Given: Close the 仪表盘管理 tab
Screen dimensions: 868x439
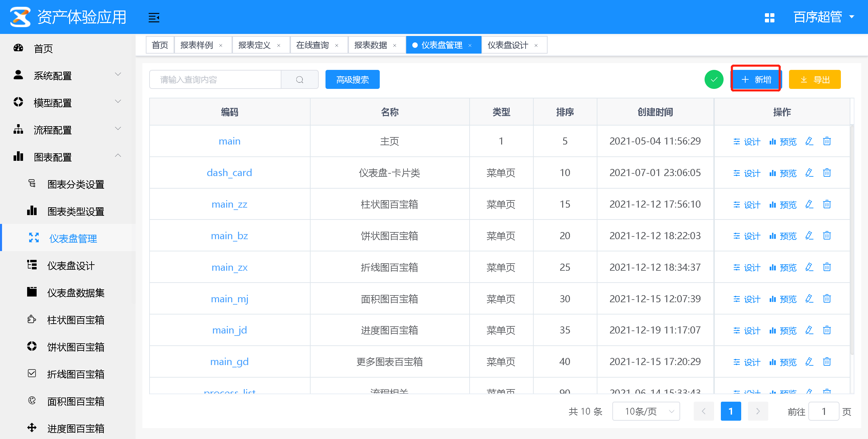Looking at the screenshot, I should pyautogui.click(x=470, y=45).
